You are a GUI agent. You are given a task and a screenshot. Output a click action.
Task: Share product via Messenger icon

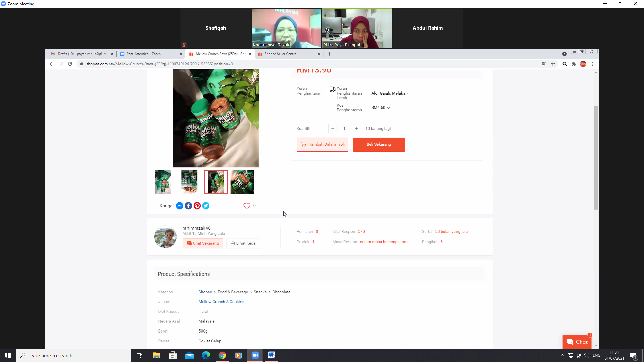coord(180,206)
